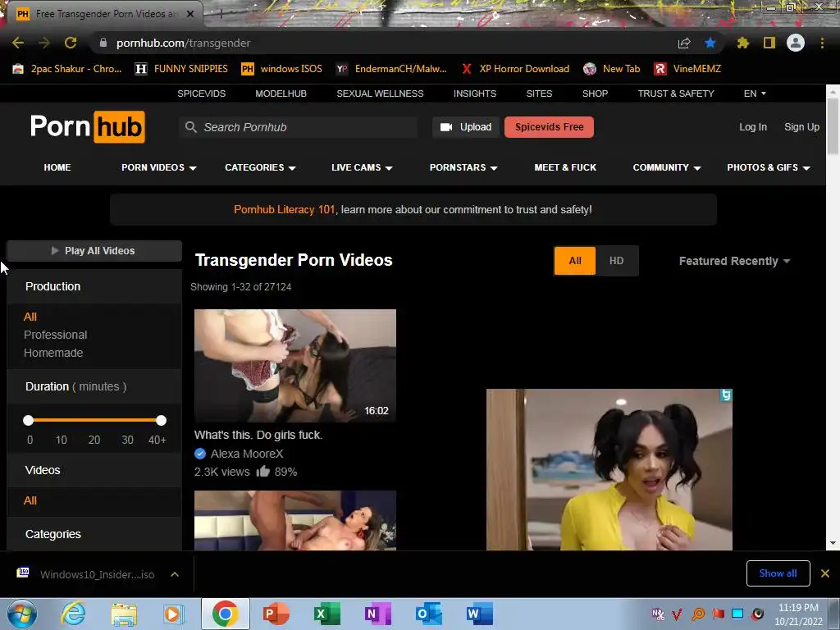Screen dimensions: 840x630
Task: Click the Spicevids Free button
Action: 549,127
